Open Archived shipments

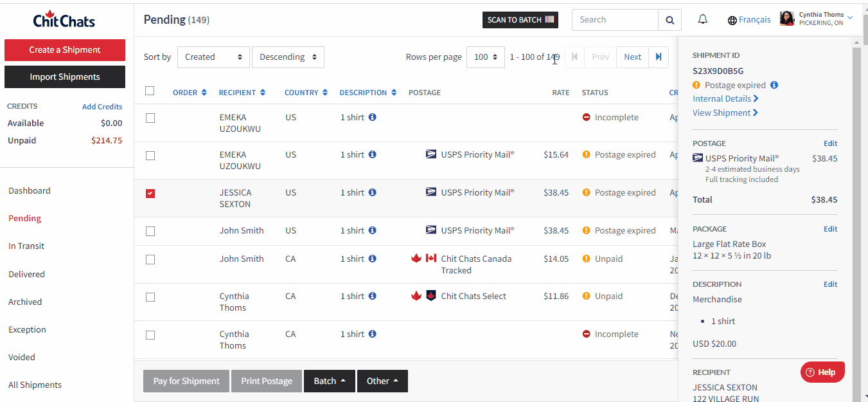pos(25,302)
